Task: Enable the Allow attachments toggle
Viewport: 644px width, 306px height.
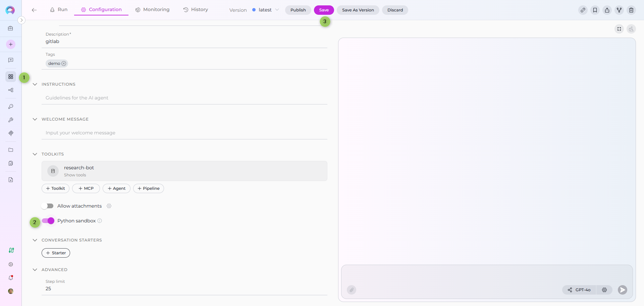Action: coord(48,206)
